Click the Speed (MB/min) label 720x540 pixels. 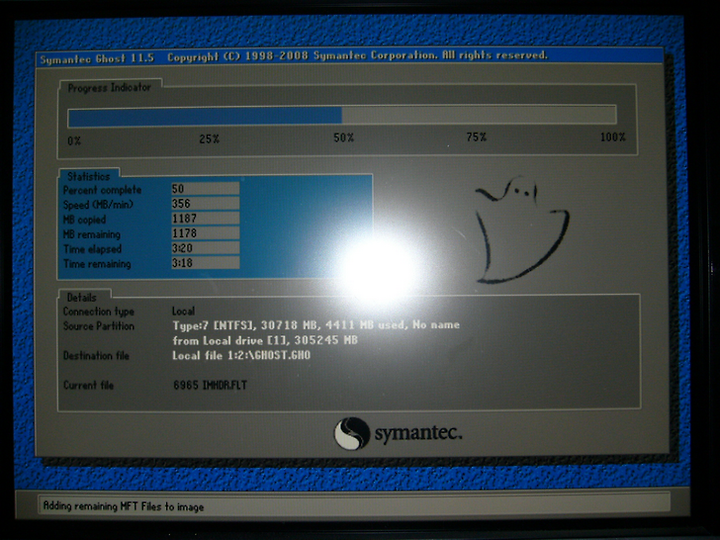(x=98, y=205)
